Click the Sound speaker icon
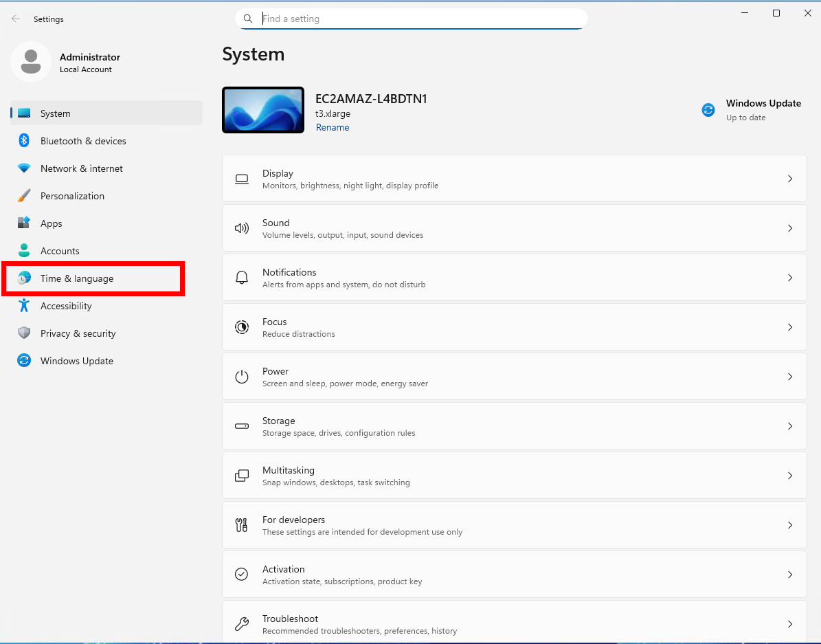 (x=242, y=228)
